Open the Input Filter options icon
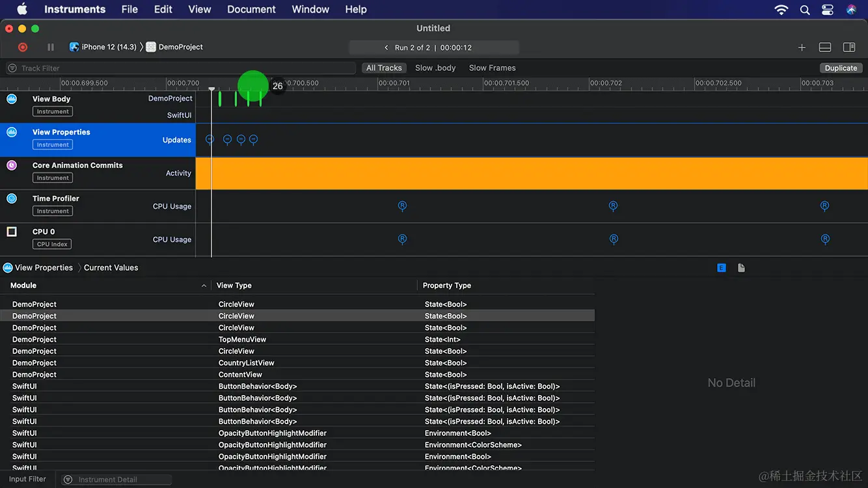868x488 pixels. pyautogui.click(x=68, y=480)
